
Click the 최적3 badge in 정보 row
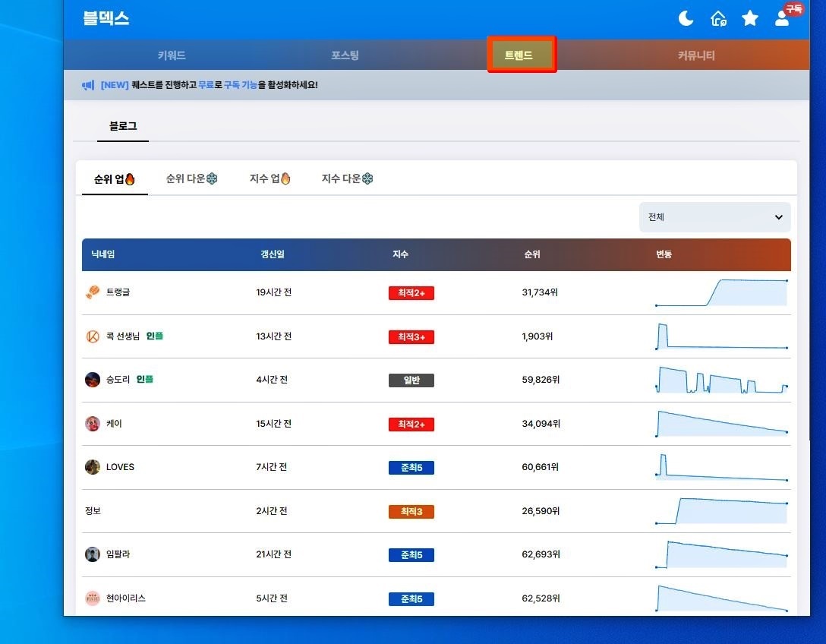[411, 512]
